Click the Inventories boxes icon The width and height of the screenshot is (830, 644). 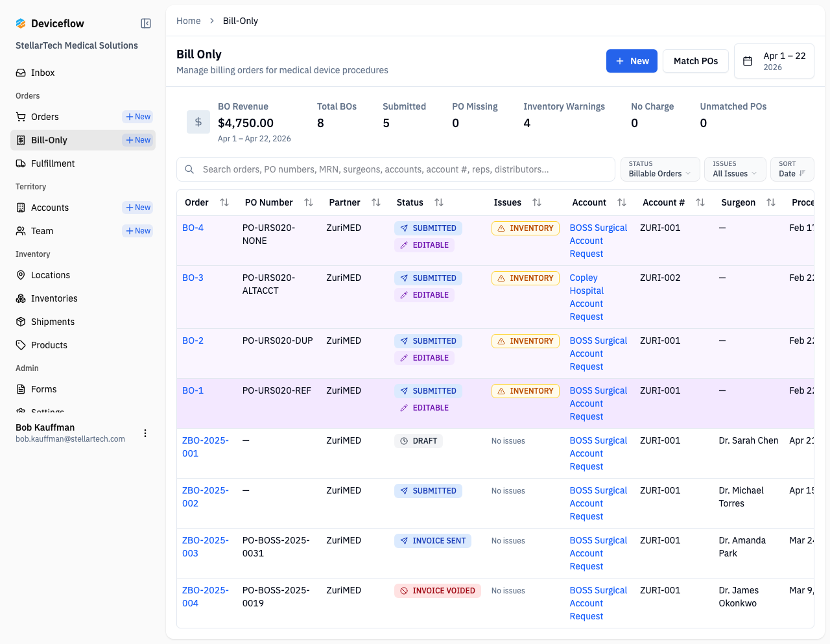click(x=21, y=298)
